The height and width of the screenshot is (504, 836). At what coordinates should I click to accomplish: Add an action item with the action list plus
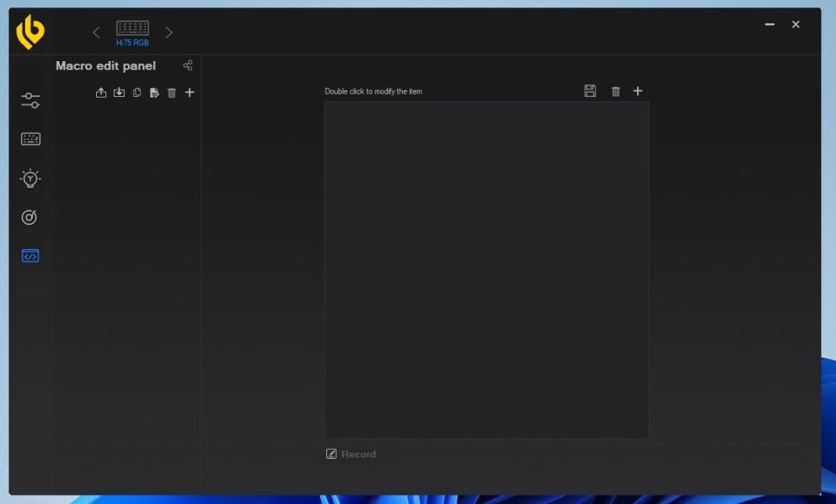click(x=638, y=91)
